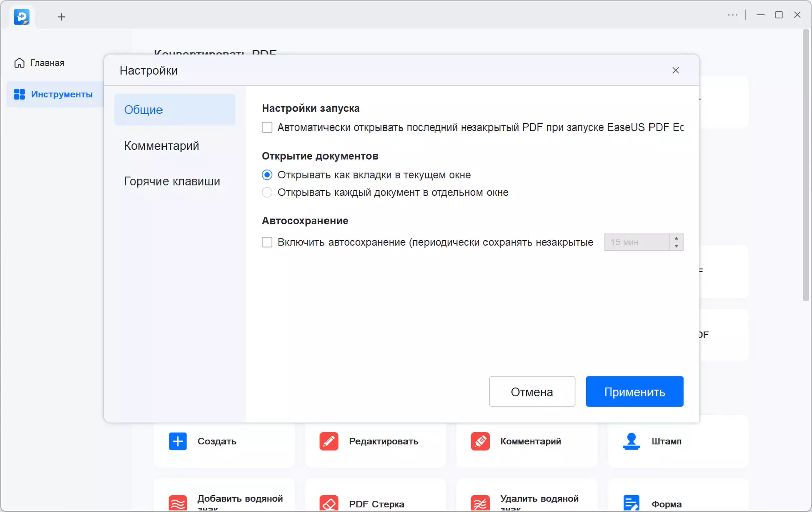The height and width of the screenshot is (512, 812).
Task: Open Инструменты label in the sidebar
Action: 62,94
